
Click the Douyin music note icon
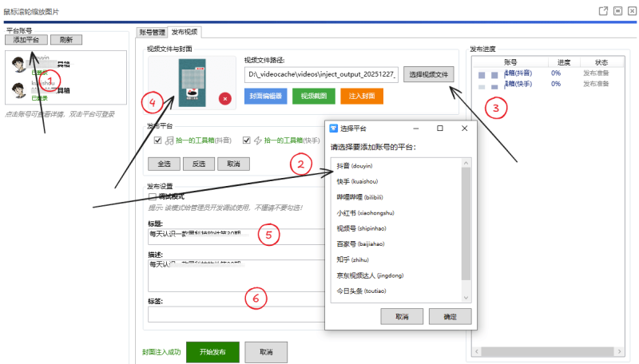169,140
